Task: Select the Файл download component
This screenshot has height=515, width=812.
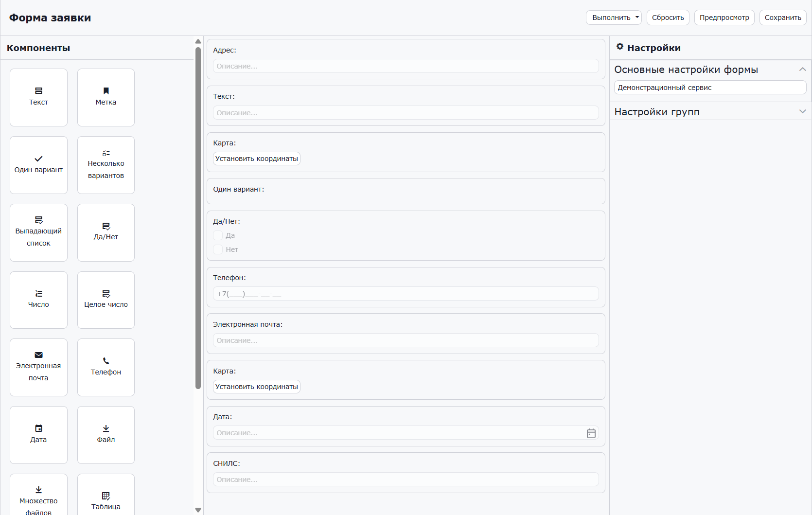Action: pyautogui.click(x=106, y=435)
